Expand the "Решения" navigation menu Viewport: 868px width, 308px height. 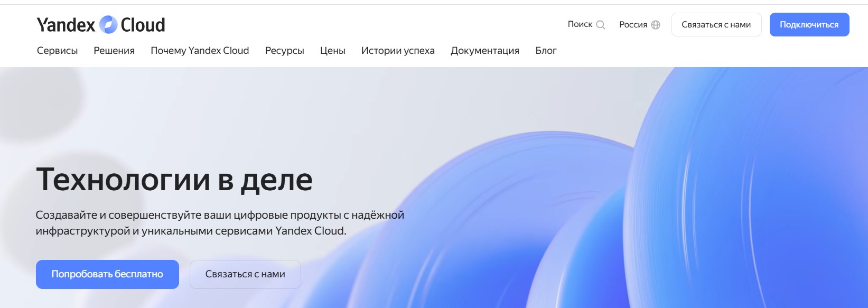coord(114,51)
